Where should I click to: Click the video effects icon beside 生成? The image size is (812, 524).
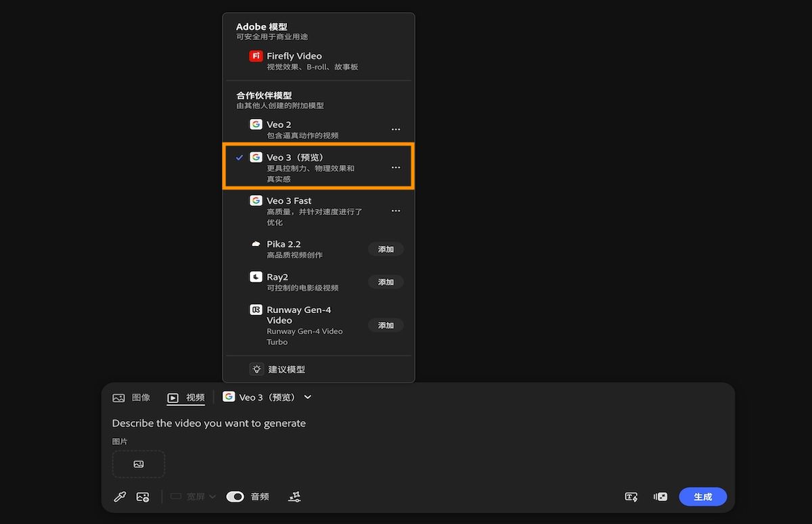point(660,496)
